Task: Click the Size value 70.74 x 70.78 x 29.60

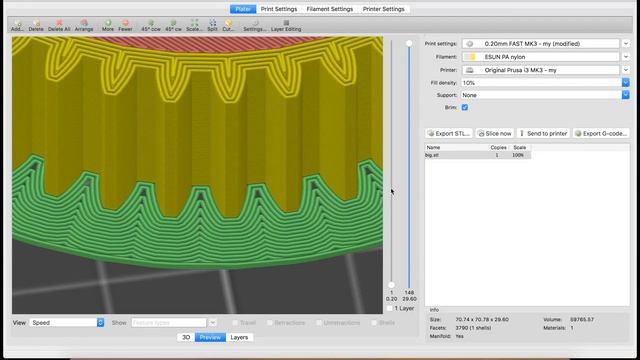Action: click(x=482, y=320)
